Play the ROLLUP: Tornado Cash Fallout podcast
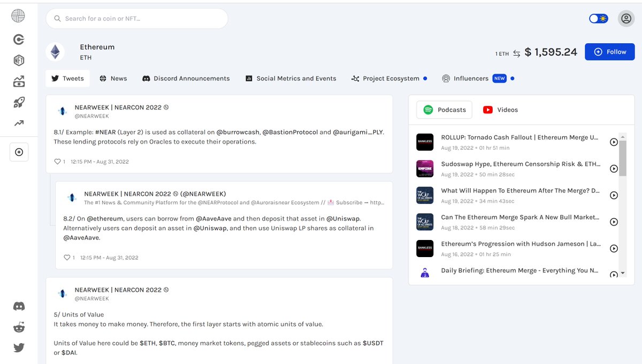The height and width of the screenshot is (364, 642). [x=614, y=142]
